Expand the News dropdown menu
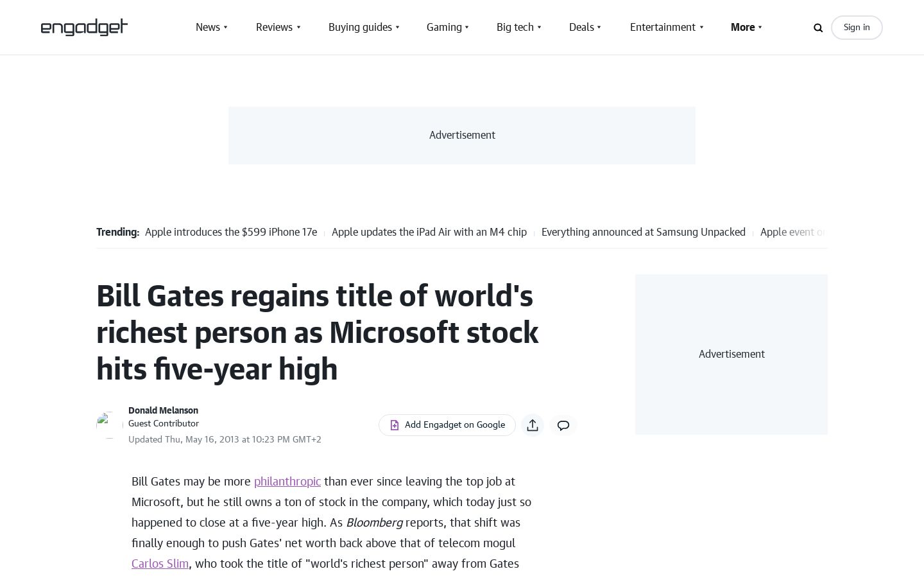Image resolution: width=924 pixels, height=578 pixels. click(x=212, y=27)
